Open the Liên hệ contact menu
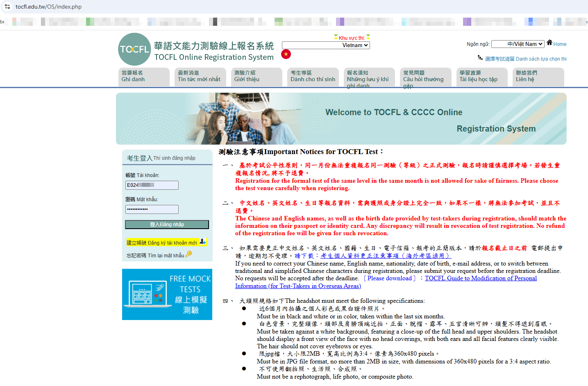The width and height of the screenshot is (588, 386). pyautogui.click(x=538, y=77)
